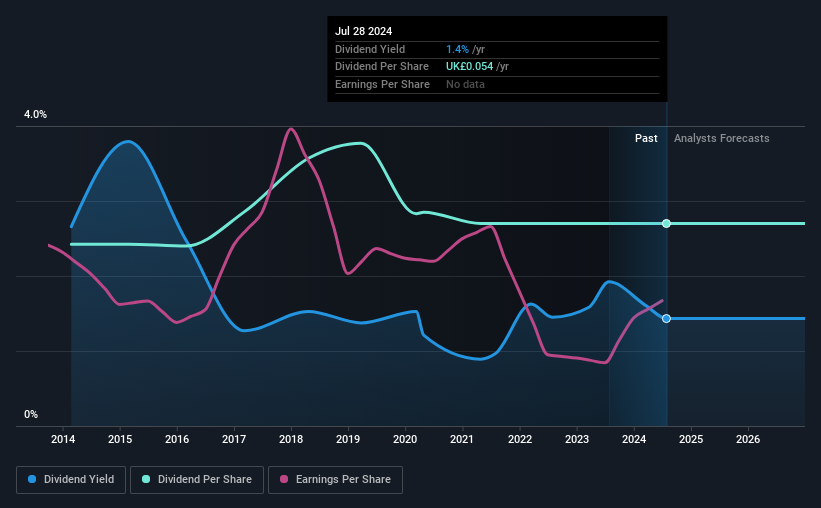Click the 2015 x-axis label
The width and height of the screenshot is (821, 508).
pos(120,439)
